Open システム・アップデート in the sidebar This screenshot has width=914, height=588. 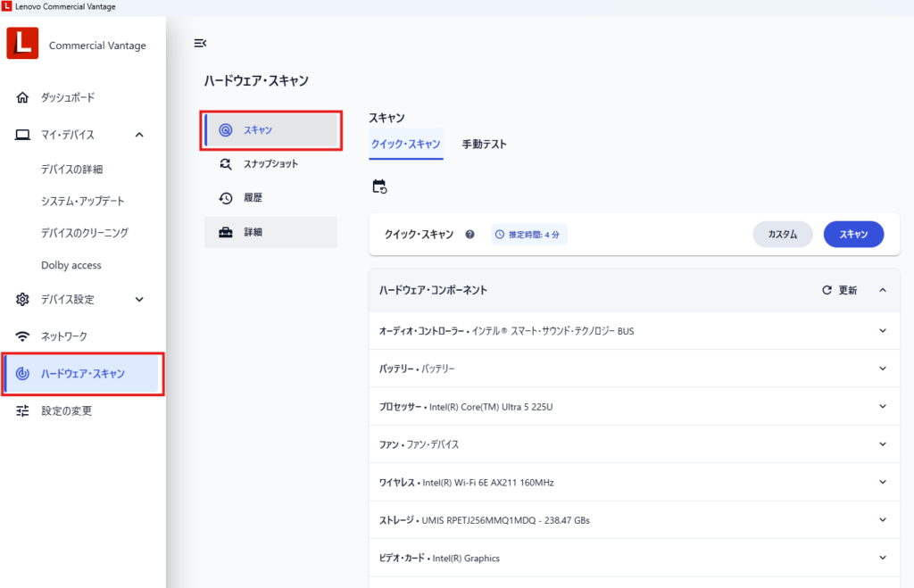pos(83,201)
